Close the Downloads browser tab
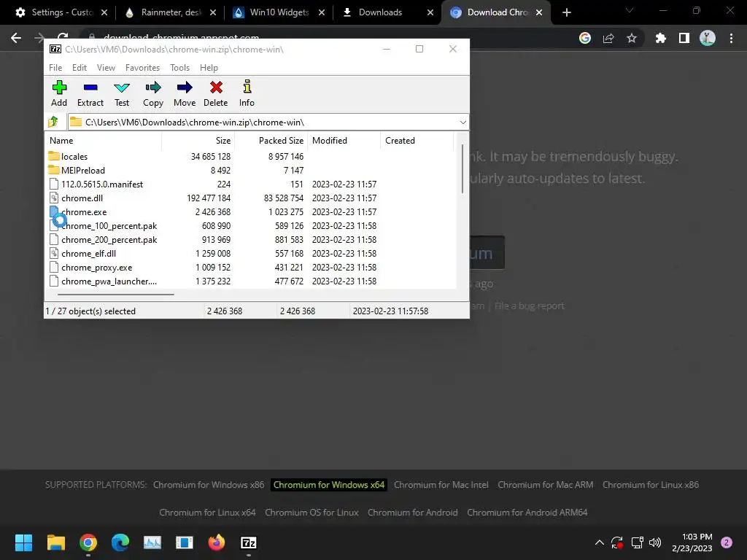747x560 pixels. tap(430, 12)
